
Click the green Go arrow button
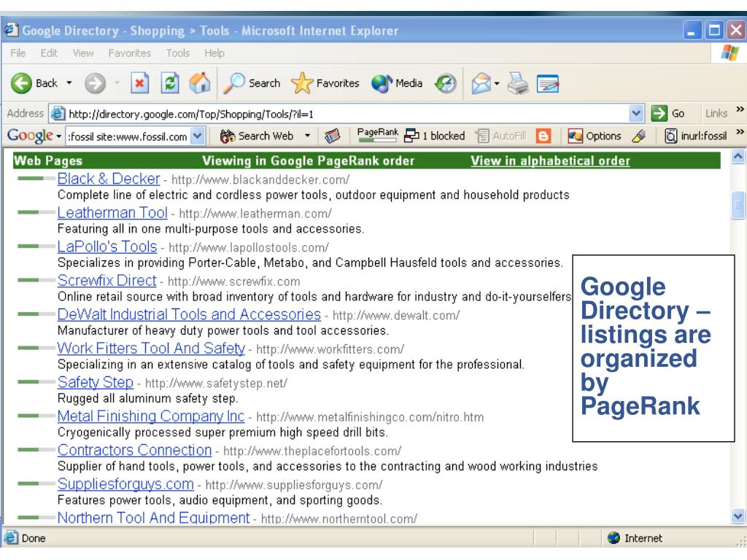point(659,113)
